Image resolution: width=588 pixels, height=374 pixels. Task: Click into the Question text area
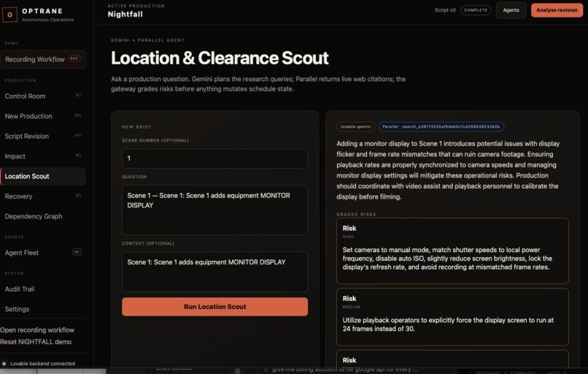(215, 210)
